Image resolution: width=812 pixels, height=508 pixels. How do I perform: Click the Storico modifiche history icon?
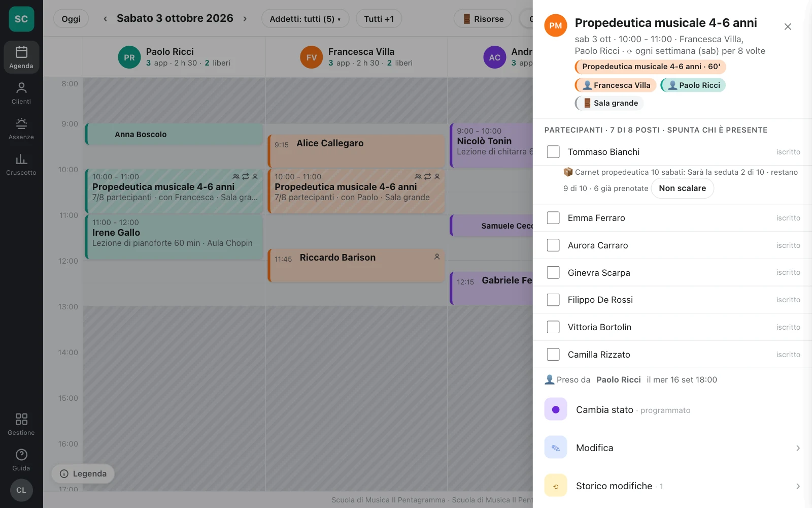click(x=556, y=486)
